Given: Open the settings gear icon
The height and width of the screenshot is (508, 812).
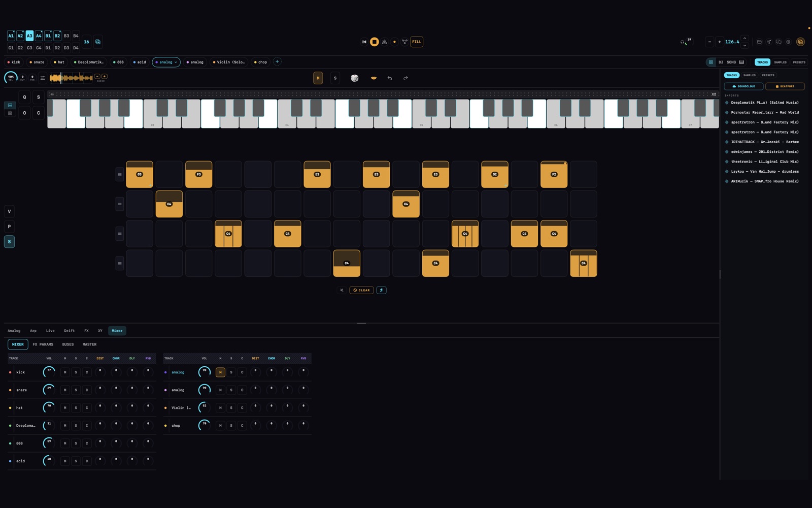Looking at the screenshot, I should tap(788, 42).
